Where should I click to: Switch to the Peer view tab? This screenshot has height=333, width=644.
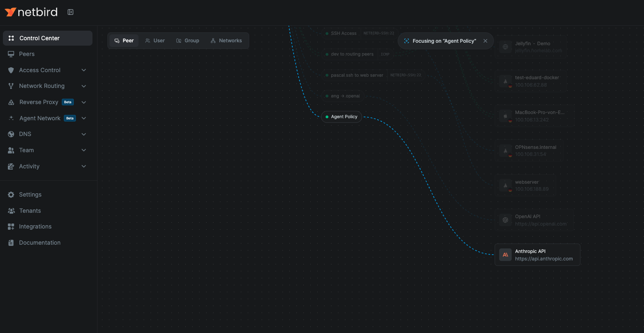pos(124,41)
